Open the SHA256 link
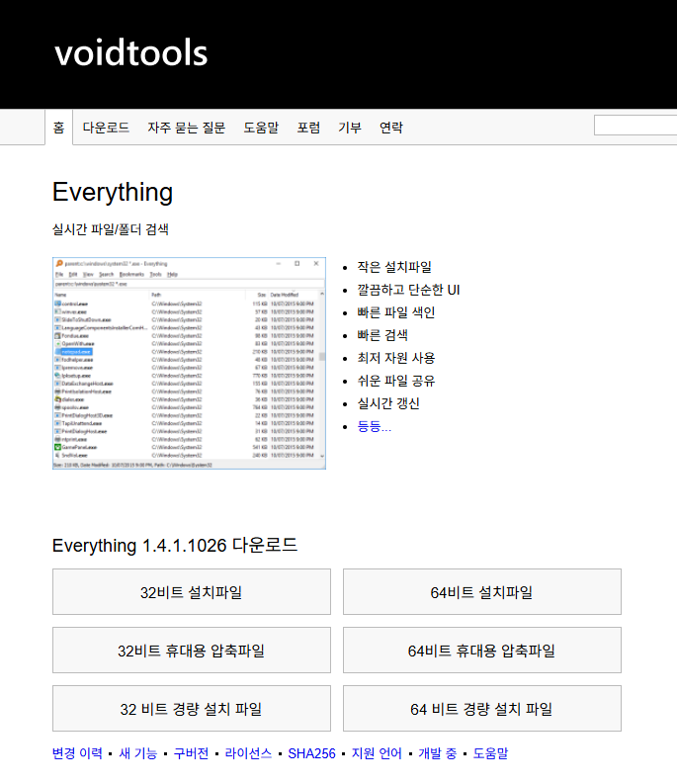 311,753
